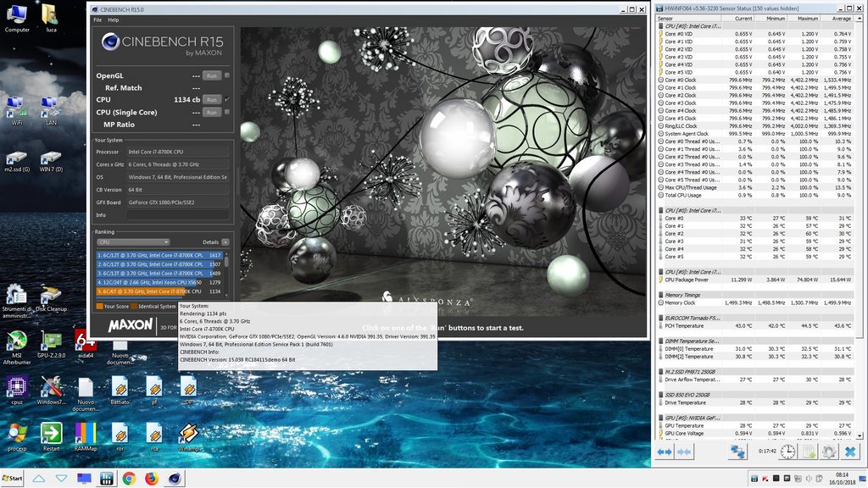Run the CPU benchmark
This screenshot has height=488, width=868.
point(211,100)
